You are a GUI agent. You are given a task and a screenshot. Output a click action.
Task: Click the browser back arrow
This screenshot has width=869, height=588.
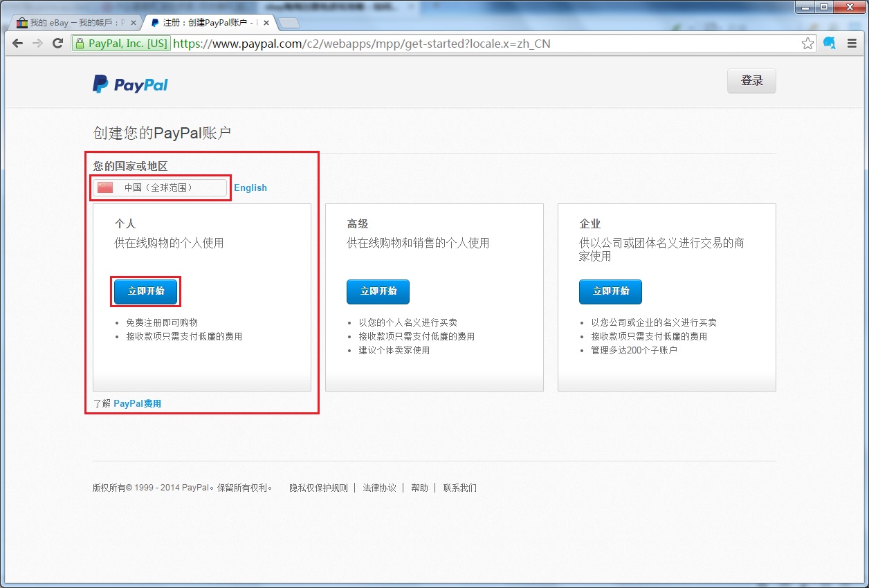18,44
